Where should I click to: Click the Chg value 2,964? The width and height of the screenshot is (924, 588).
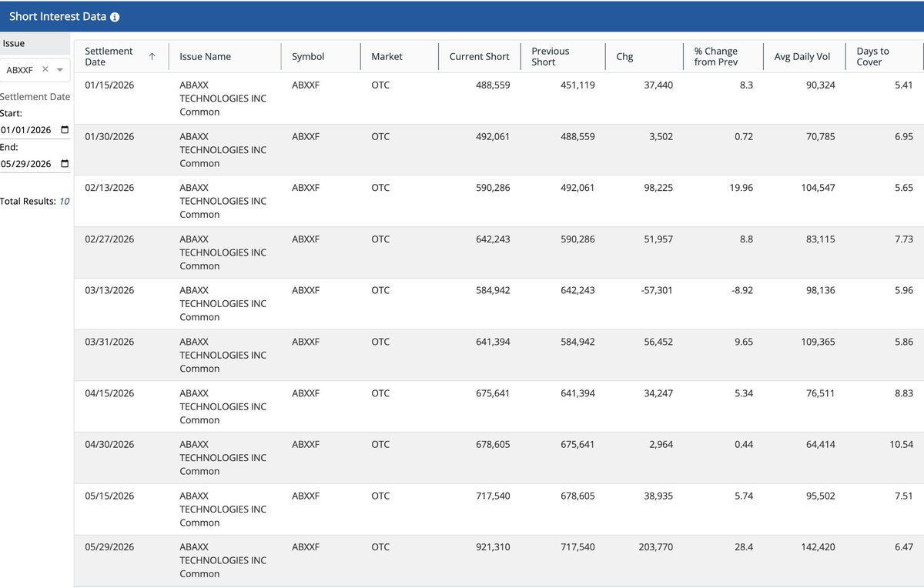click(661, 444)
